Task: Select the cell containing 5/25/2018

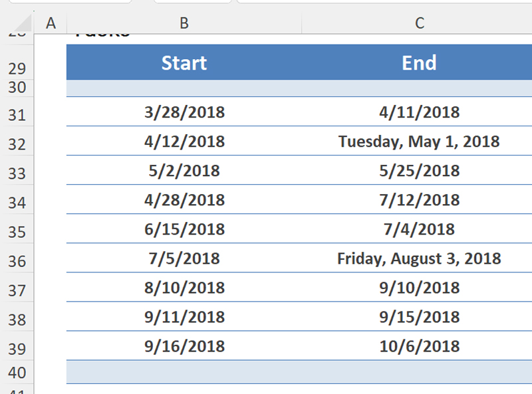Action: [418, 171]
